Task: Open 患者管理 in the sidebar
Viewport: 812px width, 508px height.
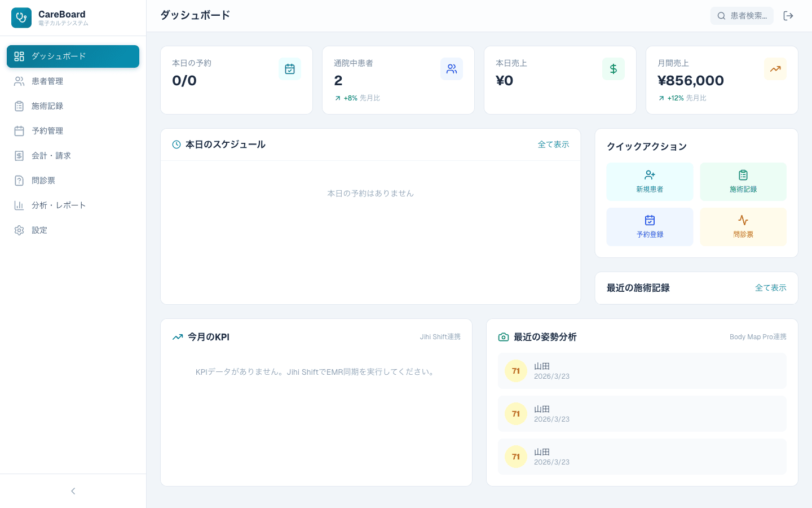Action: 47,81
